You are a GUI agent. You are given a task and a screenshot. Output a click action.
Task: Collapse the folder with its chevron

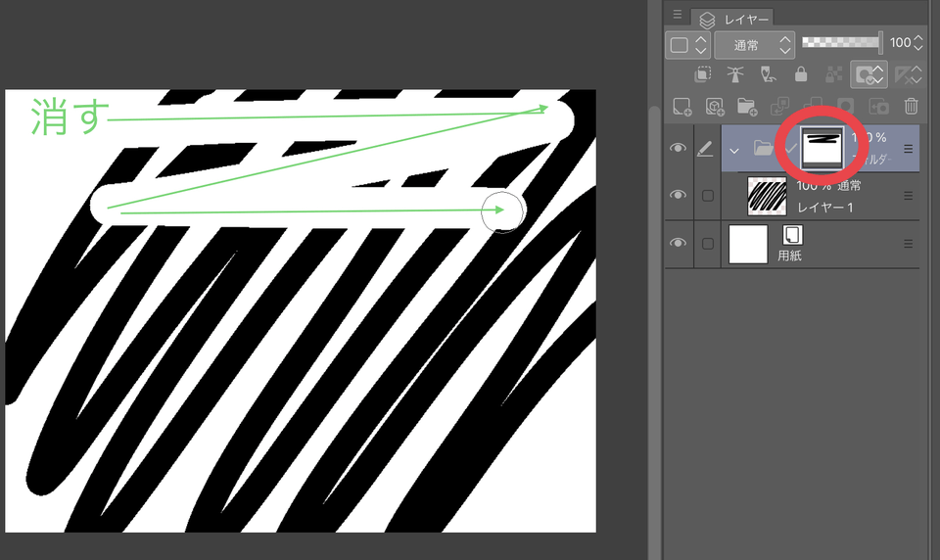(x=734, y=150)
